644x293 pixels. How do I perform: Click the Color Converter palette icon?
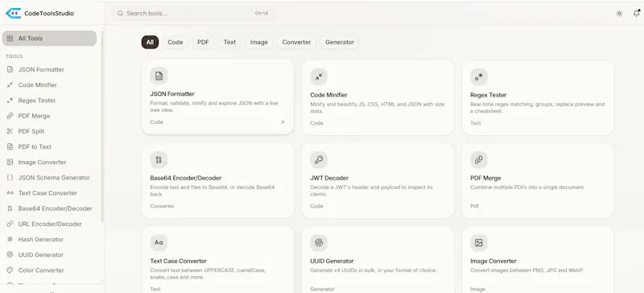point(10,270)
